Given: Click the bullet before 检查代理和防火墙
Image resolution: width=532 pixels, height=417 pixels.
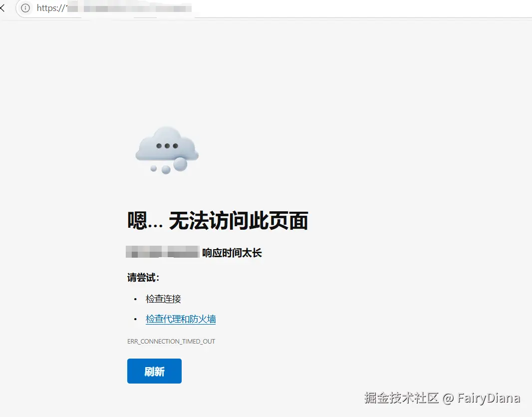Looking at the screenshot, I should pos(135,319).
